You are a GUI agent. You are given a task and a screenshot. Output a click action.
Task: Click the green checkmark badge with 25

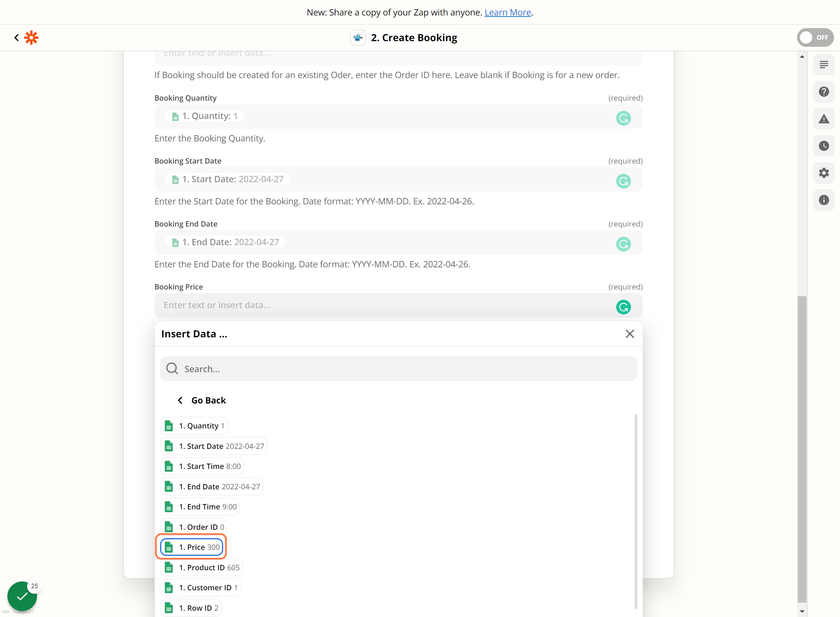coord(23,596)
